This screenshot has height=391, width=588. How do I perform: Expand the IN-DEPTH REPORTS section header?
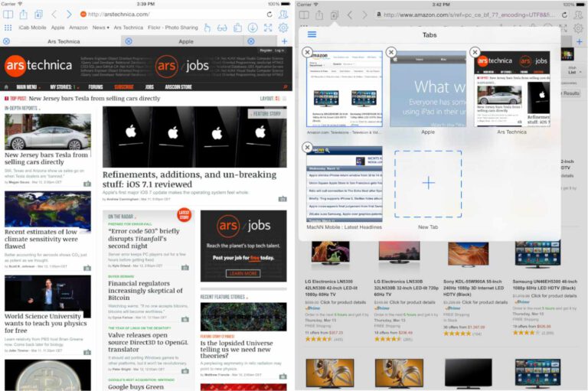pyautogui.click(x=22, y=109)
